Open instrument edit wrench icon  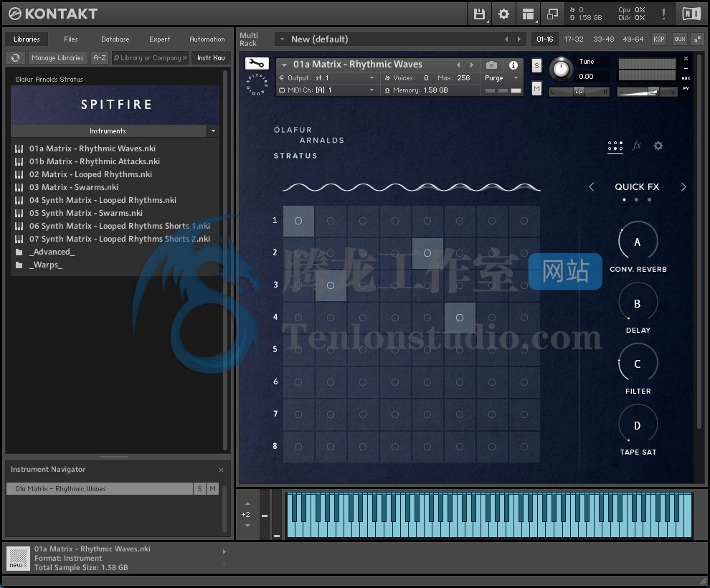point(257,63)
